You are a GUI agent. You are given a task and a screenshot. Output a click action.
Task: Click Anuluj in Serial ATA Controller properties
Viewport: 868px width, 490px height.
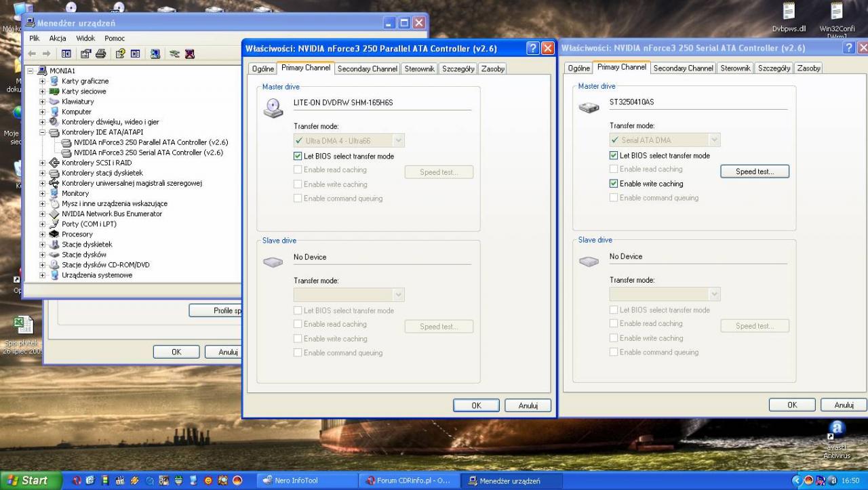tap(844, 405)
